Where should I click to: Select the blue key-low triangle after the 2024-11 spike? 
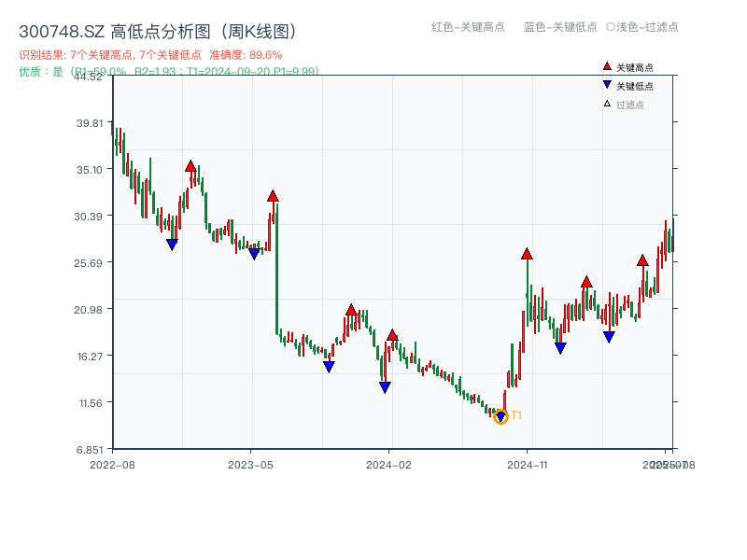[560, 348]
